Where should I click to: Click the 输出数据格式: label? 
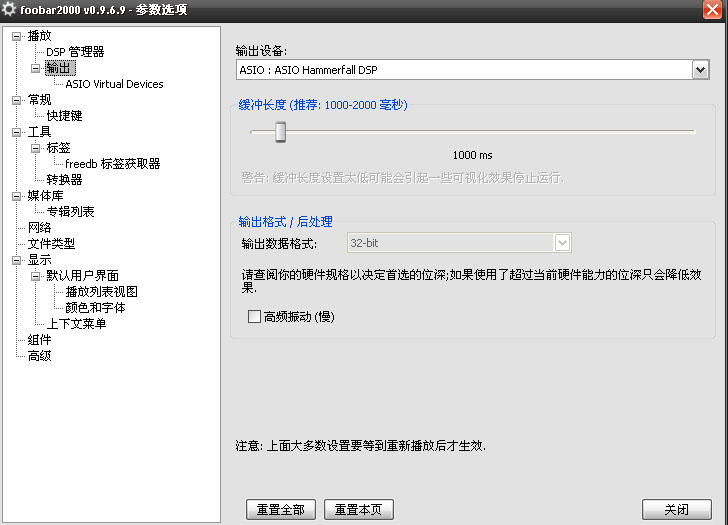(280, 244)
